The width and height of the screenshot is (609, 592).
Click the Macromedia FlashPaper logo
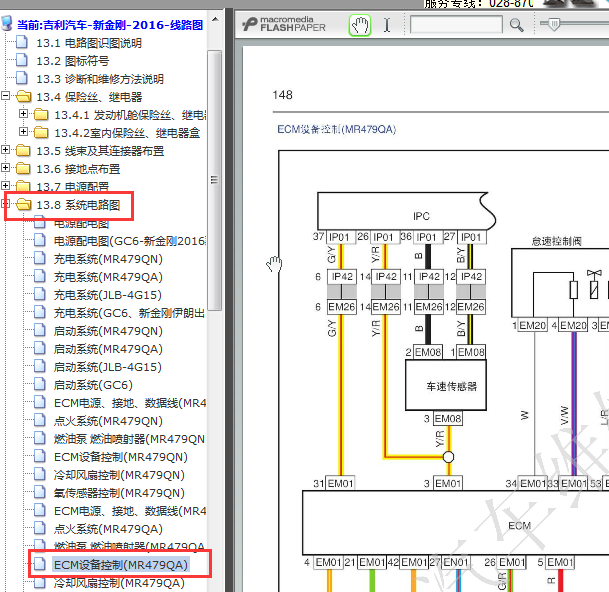[x=284, y=24]
